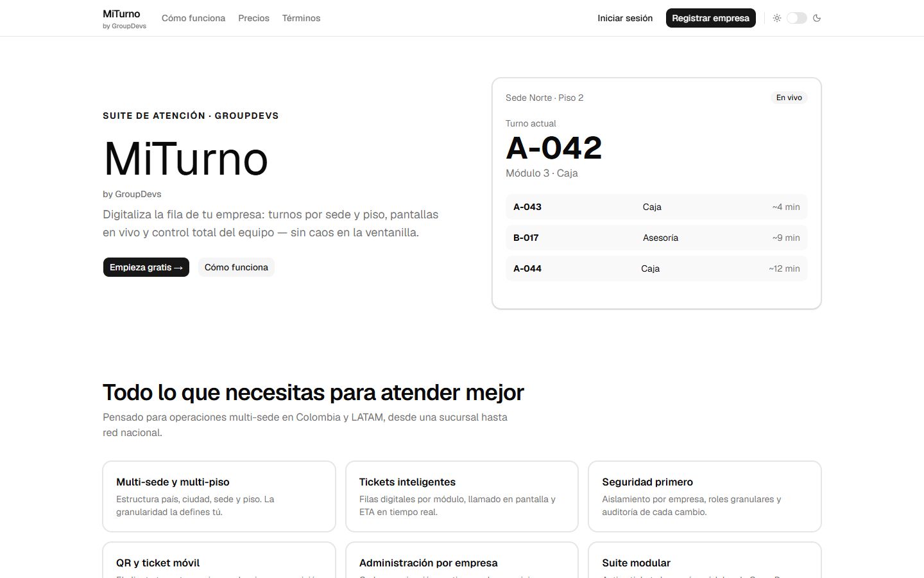
Task: Click the Sede Norte · Piso 2 label
Action: click(x=544, y=98)
